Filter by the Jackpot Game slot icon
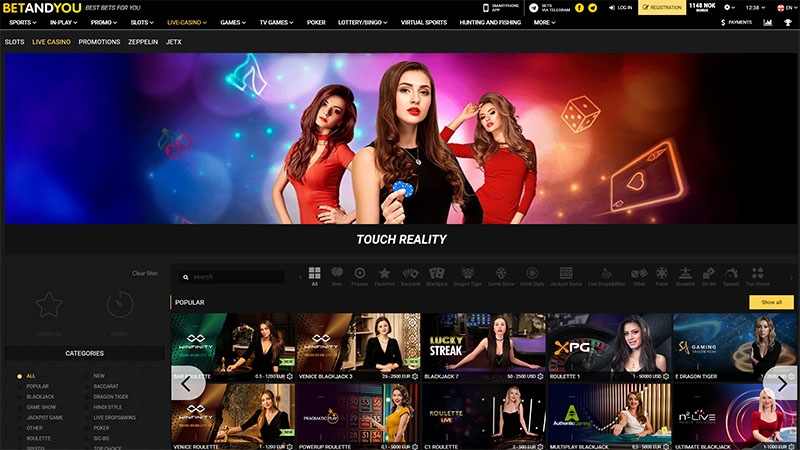 [566, 276]
